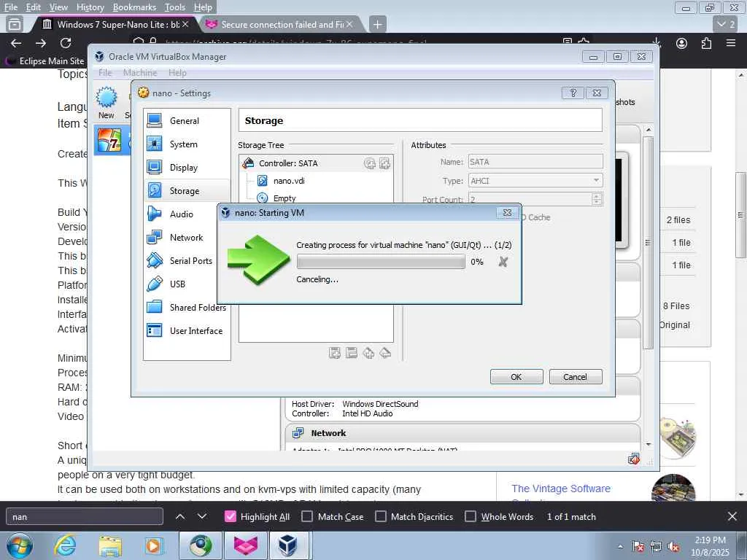Click remove controller icon below storage tree
This screenshot has width=747, height=560.
tap(352, 353)
